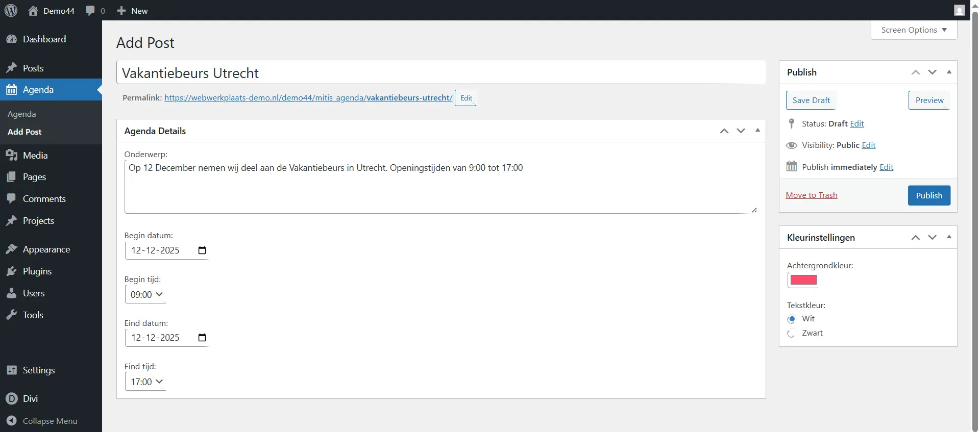Toggle the Agenda Details panel collapse triangle
Image resolution: width=980 pixels, height=432 pixels.
(x=757, y=131)
